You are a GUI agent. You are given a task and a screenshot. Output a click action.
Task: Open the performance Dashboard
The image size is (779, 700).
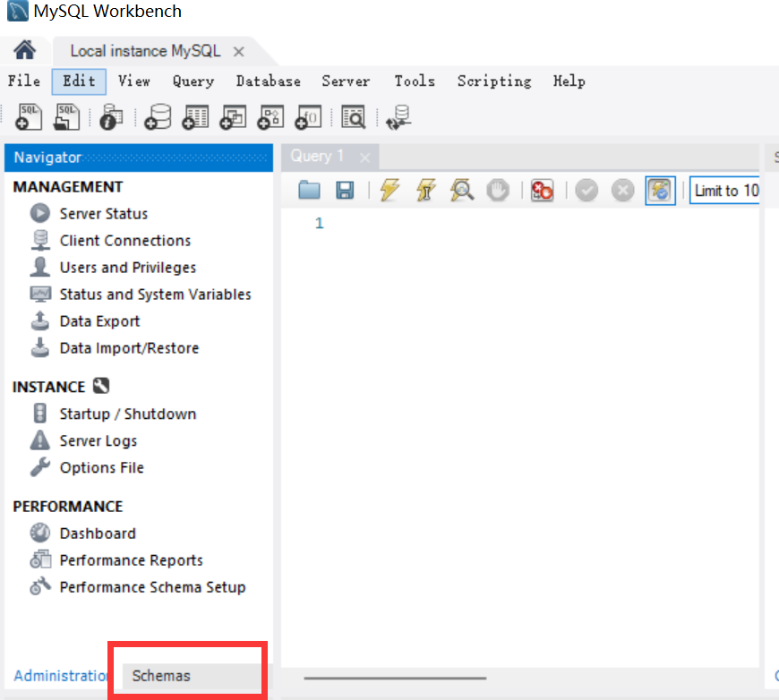(x=98, y=534)
